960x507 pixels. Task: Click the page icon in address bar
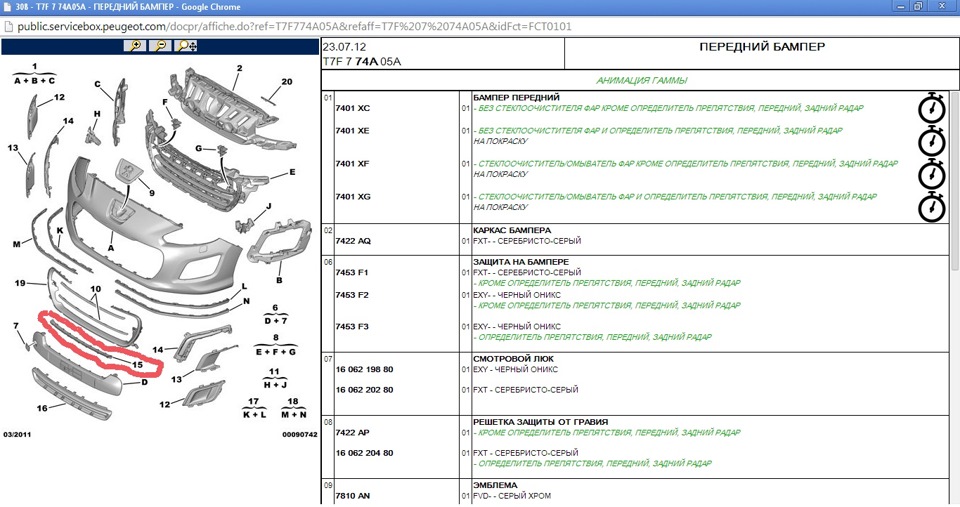(9, 26)
